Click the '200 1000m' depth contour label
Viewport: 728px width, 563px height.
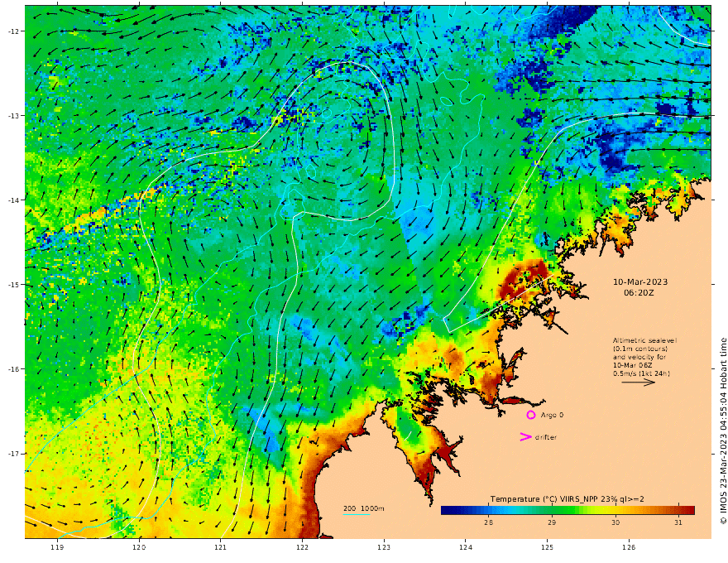click(364, 508)
